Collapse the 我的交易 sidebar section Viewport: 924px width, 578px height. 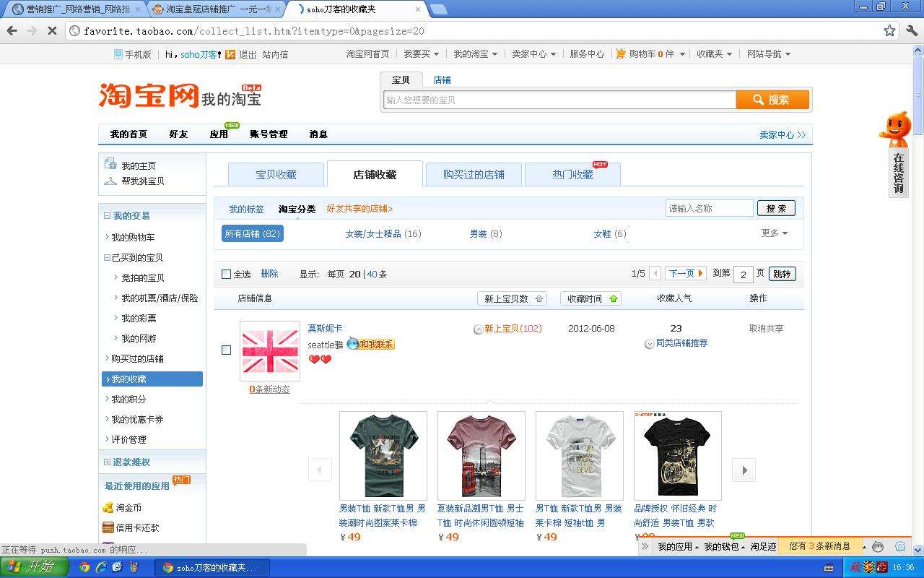click(108, 216)
